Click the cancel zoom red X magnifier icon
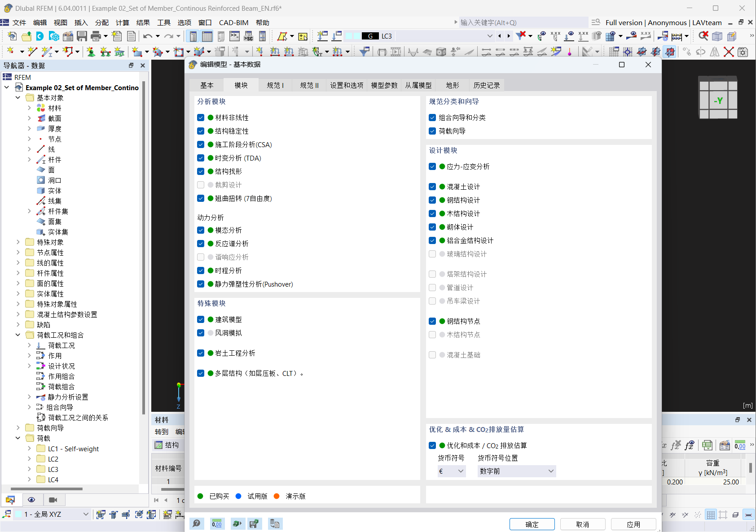Viewport: 756px width, 532px height. pyautogui.click(x=703, y=36)
